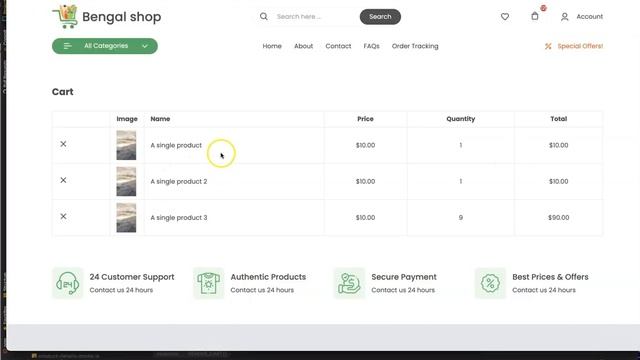
Task: Click the Authentic Products heading
Action: coord(268,277)
